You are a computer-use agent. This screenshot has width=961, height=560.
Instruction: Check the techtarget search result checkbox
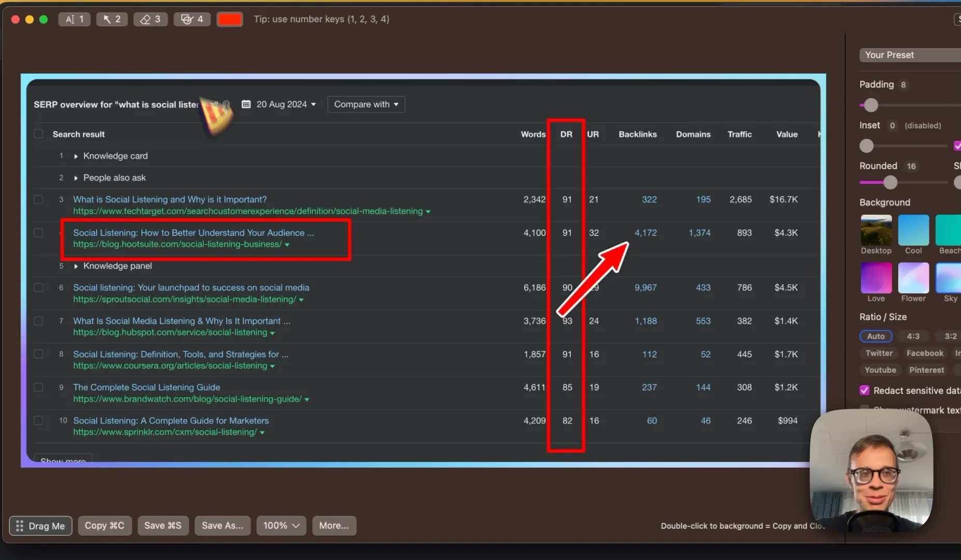click(x=38, y=200)
